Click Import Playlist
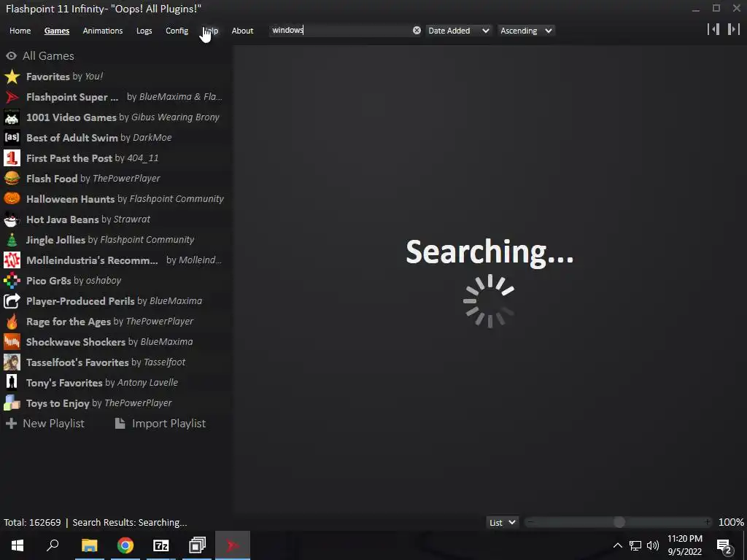Screen dimensions: 747x560 click(x=169, y=424)
